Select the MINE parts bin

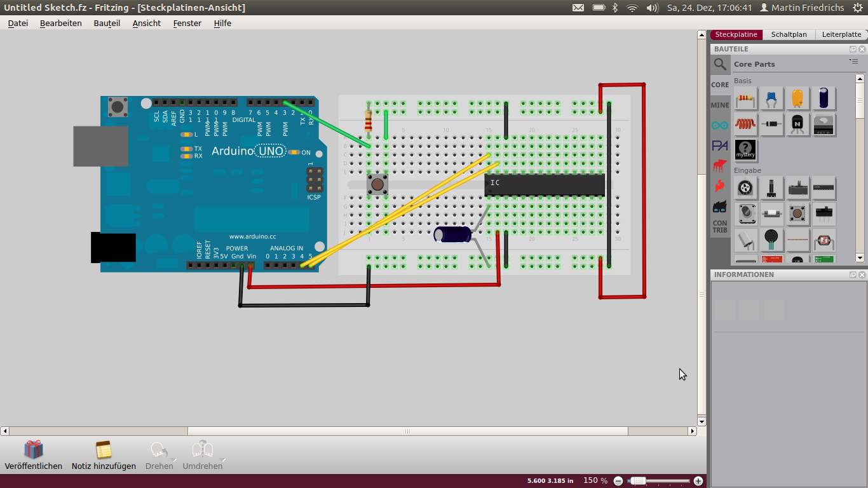720,105
